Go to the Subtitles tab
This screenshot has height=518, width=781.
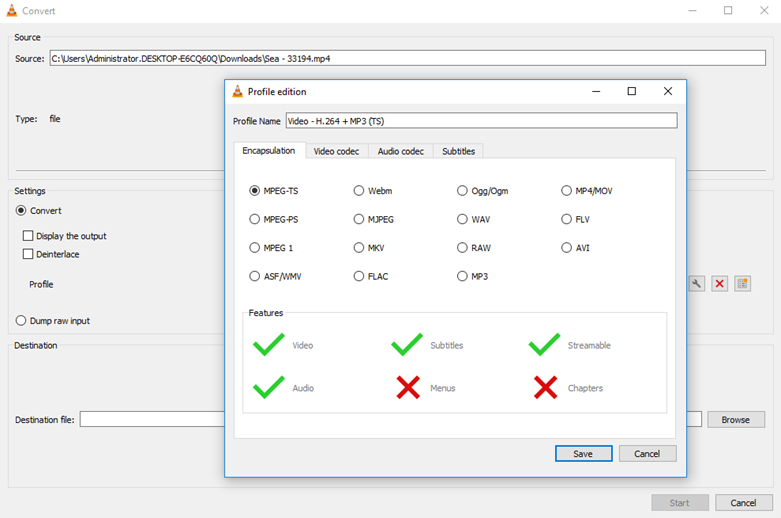point(458,151)
